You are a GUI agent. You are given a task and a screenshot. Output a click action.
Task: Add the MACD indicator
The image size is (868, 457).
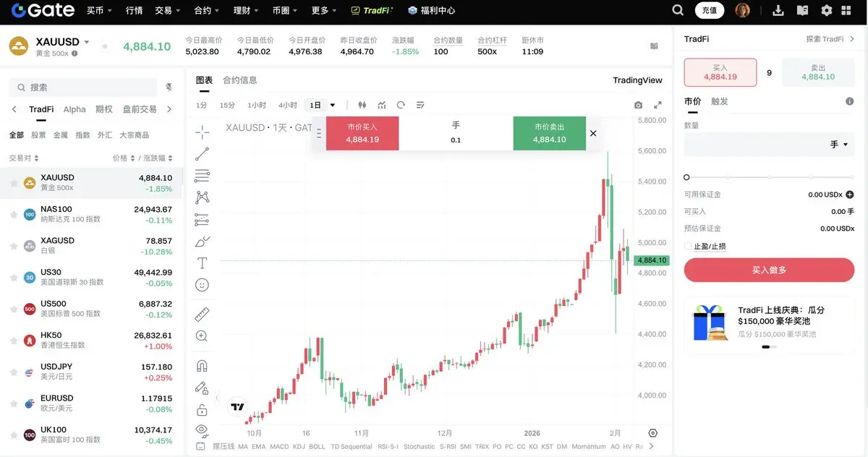[278, 447]
